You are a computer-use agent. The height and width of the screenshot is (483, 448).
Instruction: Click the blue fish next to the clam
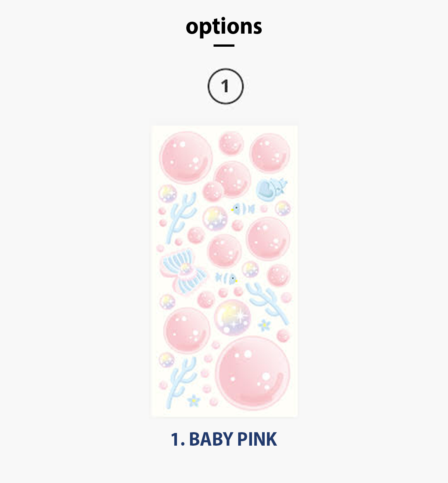tap(227, 278)
